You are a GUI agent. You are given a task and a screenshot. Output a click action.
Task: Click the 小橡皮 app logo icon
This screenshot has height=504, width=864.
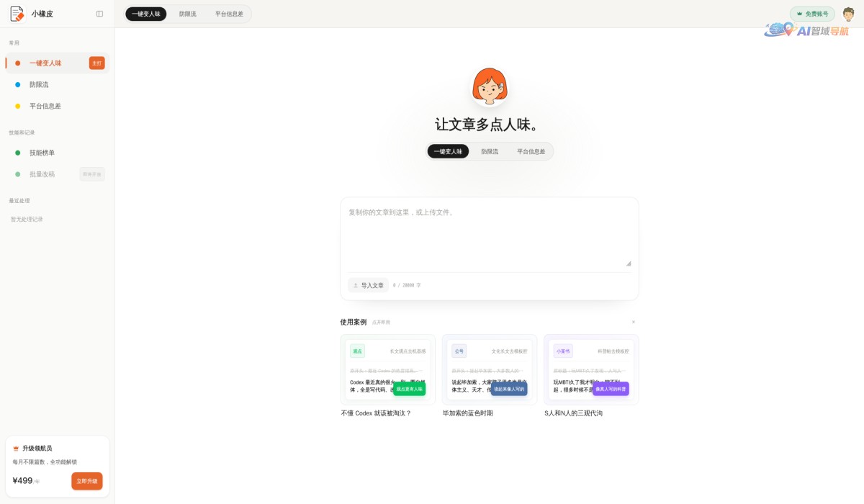17,14
